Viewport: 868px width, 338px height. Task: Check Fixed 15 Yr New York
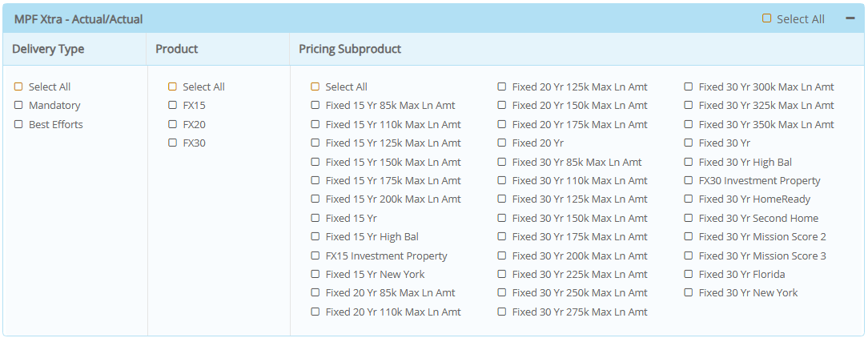pos(315,274)
